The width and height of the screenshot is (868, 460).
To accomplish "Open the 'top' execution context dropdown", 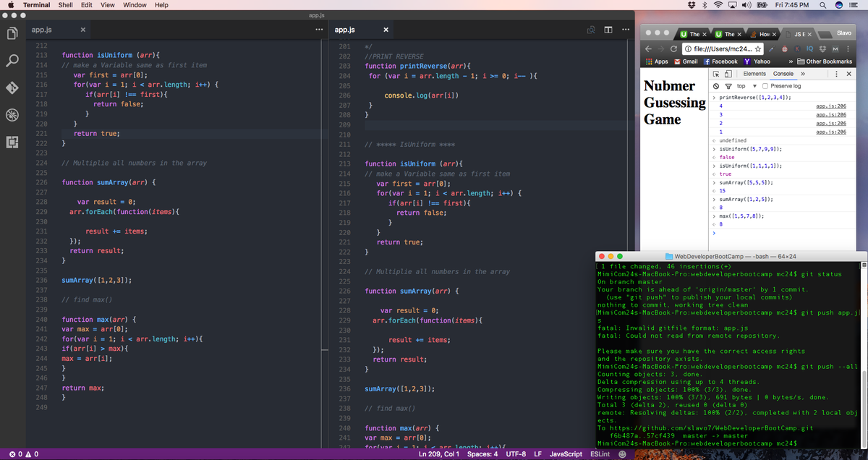I will point(746,86).
